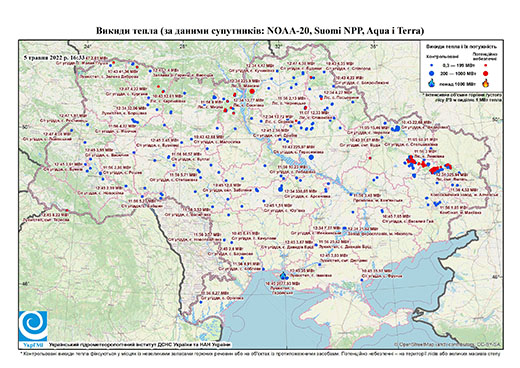The image size is (520, 368).
Task: Click the map title mentioning NOAA-20 and Suomi NPP
Action: pyautogui.click(x=260, y=31)
